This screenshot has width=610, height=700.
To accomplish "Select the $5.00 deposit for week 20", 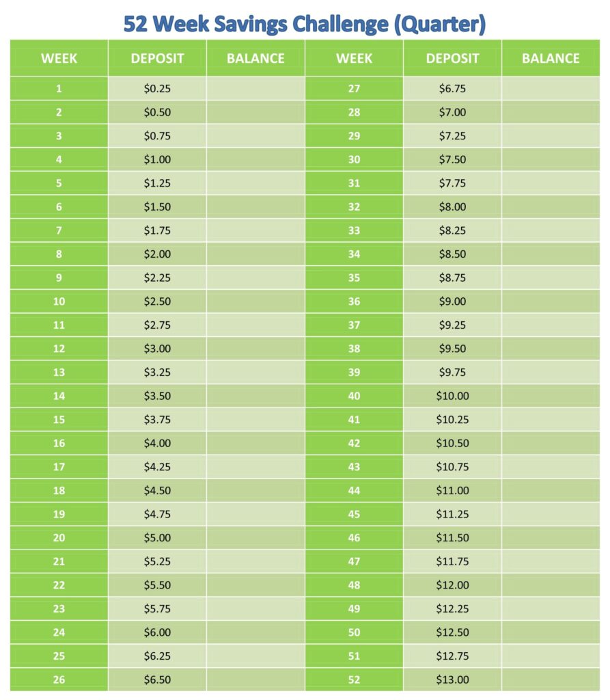I will 157,537.
